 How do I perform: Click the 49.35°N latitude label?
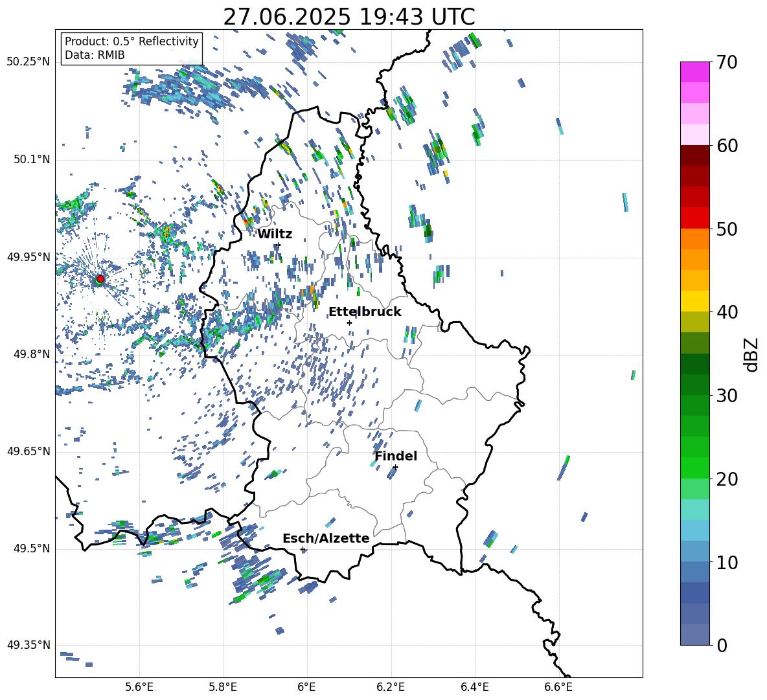(x=28, y=645)
